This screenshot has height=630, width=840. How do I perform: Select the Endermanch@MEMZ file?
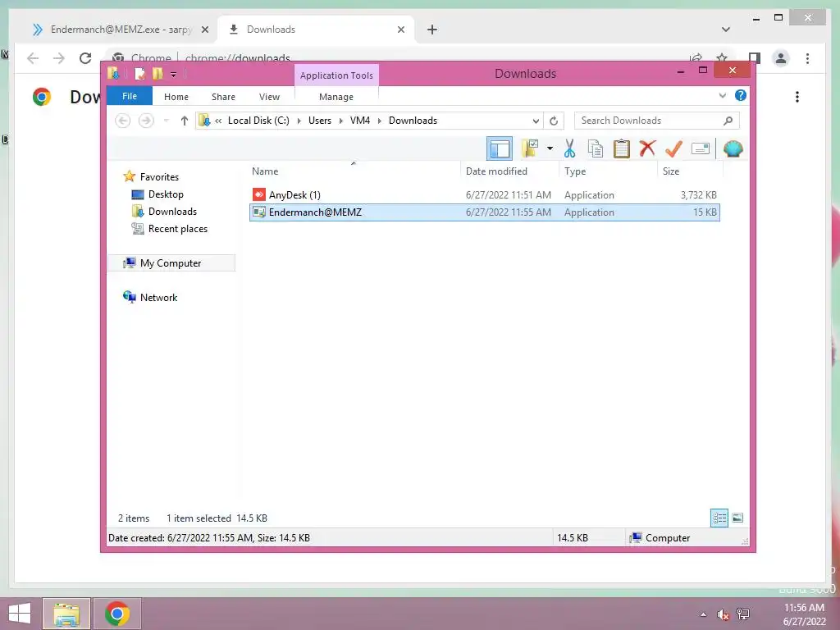(485, 212)
